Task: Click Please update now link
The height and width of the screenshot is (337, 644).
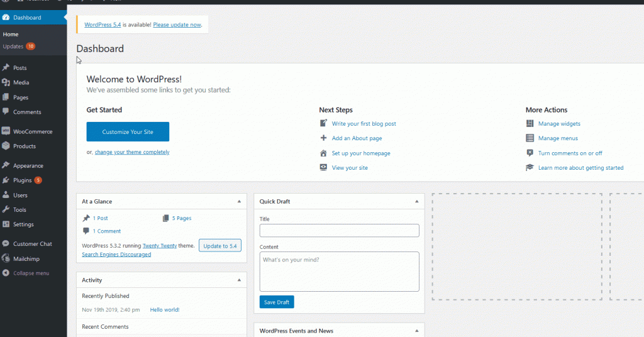Action: point(177,25)
